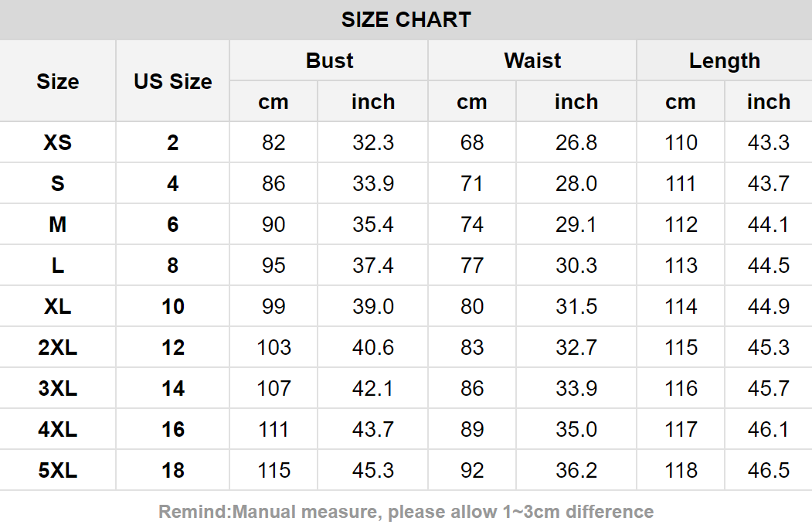Select the 35.4 bust inch value

[373, 225]
